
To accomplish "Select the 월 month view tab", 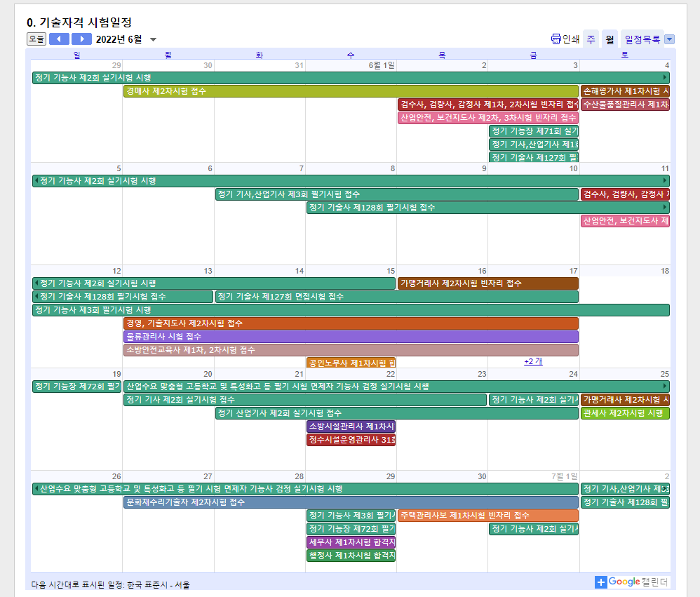I will (610, 39).
